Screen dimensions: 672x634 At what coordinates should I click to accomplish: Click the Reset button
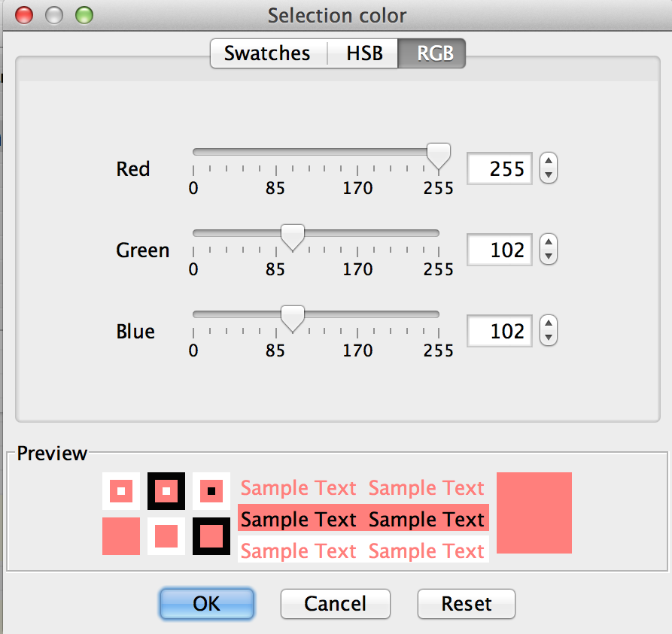tap(467, 603)
